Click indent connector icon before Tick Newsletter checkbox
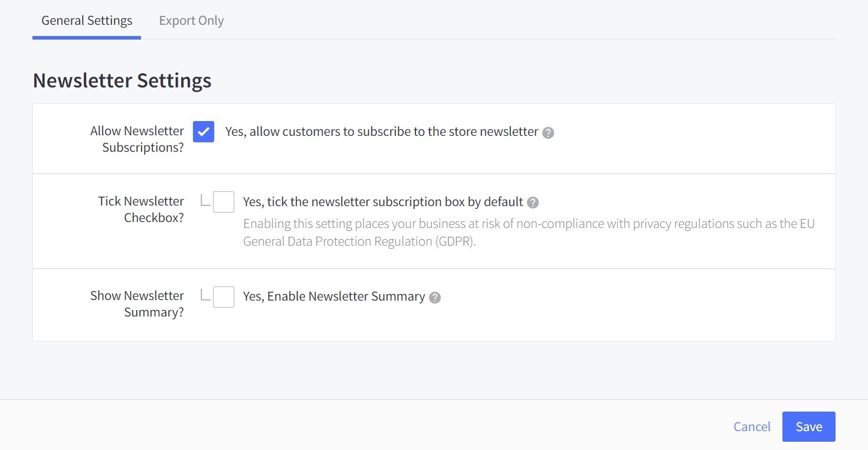868x450 pixels. [205, 201]
